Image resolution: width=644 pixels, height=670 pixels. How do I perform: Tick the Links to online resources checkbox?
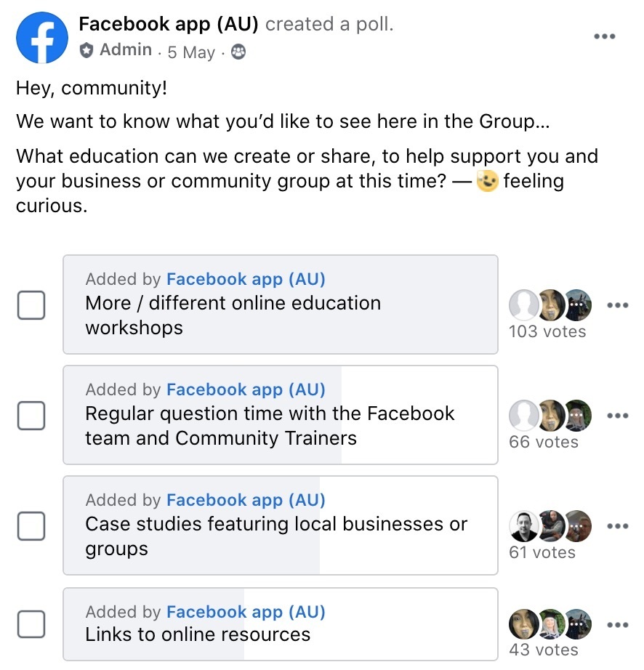click(x=31, y=624)
